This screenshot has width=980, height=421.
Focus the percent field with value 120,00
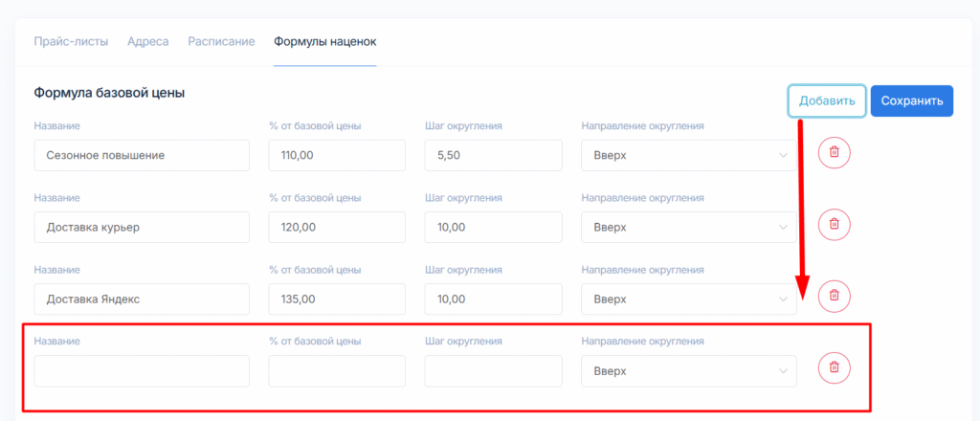click(x=336, y=228)
